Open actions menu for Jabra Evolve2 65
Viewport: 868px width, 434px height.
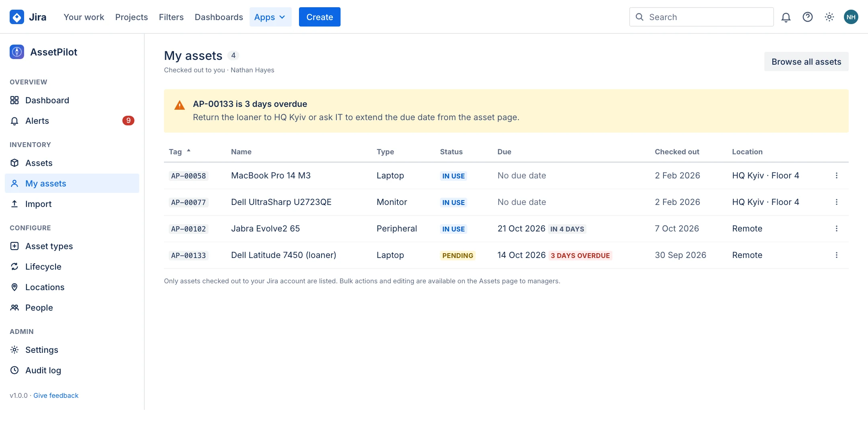(x=837, y=229)
